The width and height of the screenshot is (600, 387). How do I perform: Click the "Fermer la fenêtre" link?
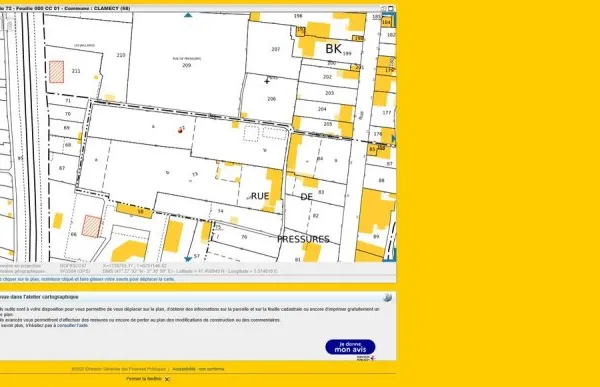(x=144, y=379)
